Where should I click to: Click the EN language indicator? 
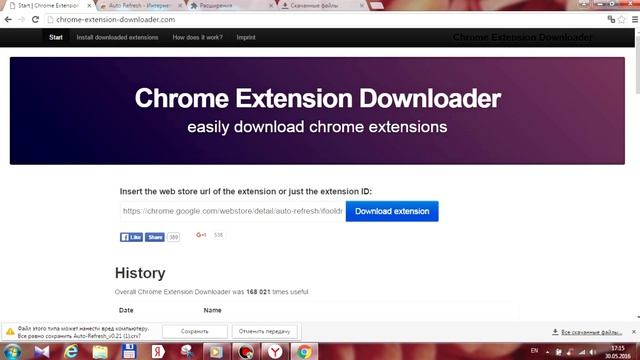click(534, 351)
